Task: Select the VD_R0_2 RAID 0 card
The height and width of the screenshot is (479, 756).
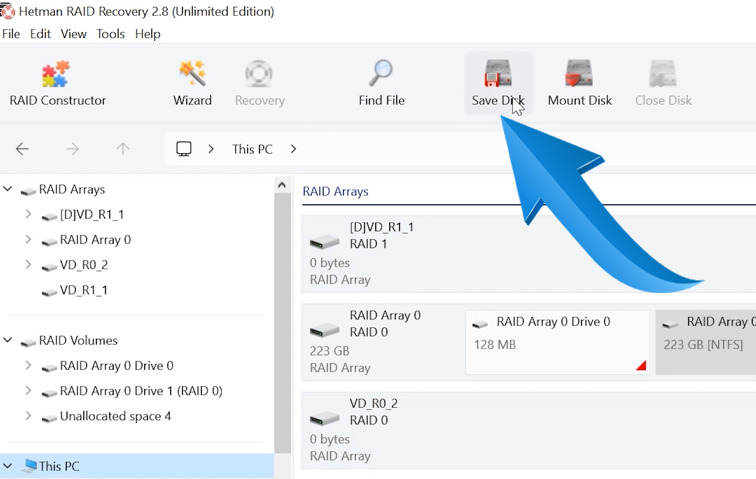Action: pyautogui.click(x=528, y=430)
